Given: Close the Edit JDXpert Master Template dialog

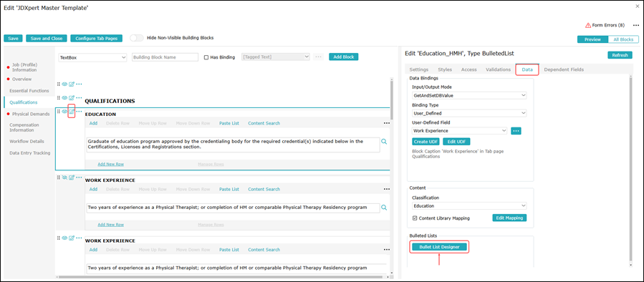Looking at the screenshot, I should pyautogui.click(x=637, y=6).
